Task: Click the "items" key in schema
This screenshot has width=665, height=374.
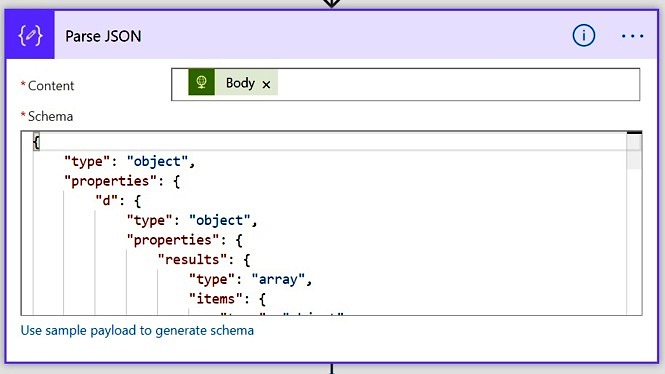Action: point(215,299)
